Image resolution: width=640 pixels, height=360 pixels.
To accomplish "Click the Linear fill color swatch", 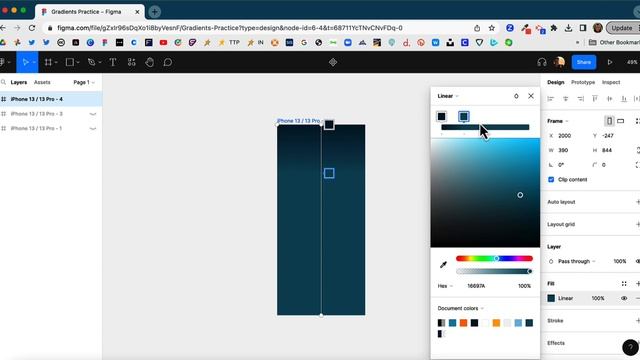I will (x=551, y=298).
